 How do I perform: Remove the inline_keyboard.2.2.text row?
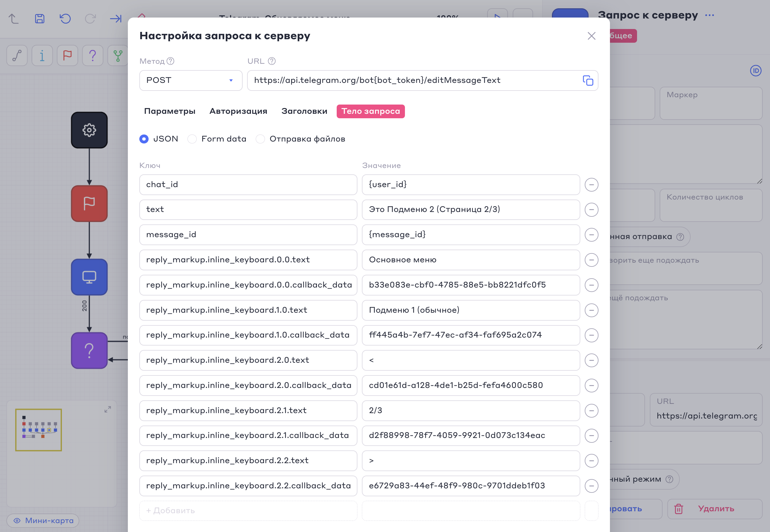[591, 461]
